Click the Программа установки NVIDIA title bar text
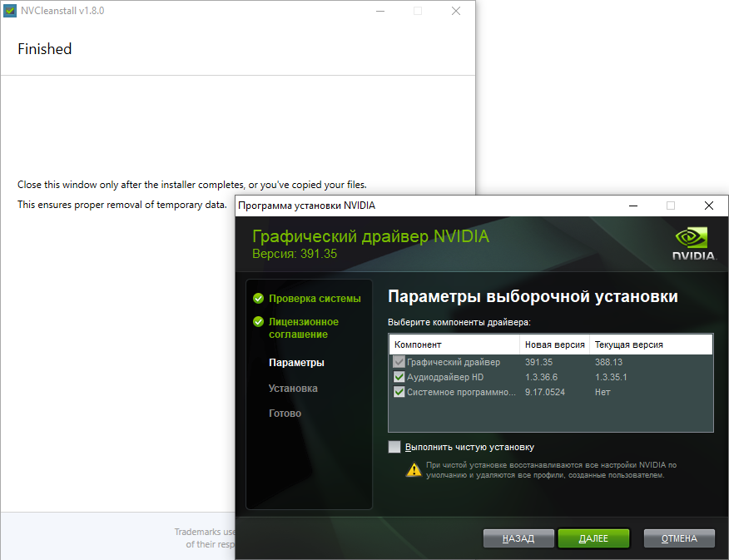Screen dimensions: 729x560 click(306, 206)
